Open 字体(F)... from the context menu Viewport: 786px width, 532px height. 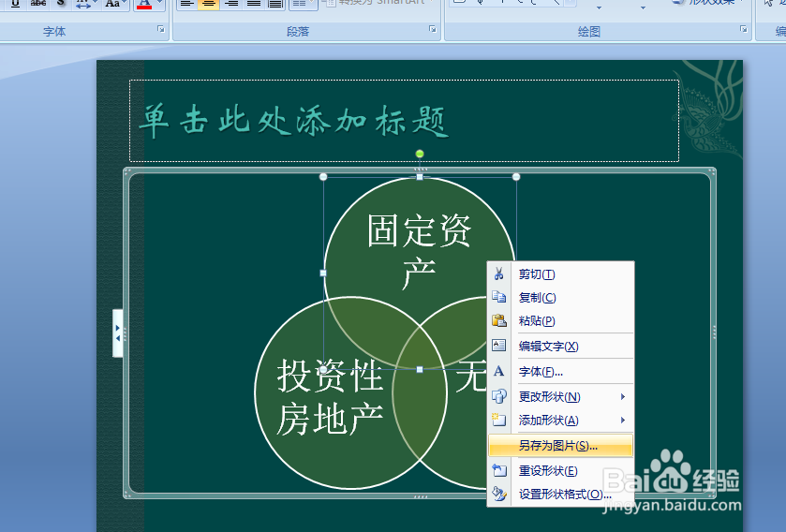click(560, 372)
